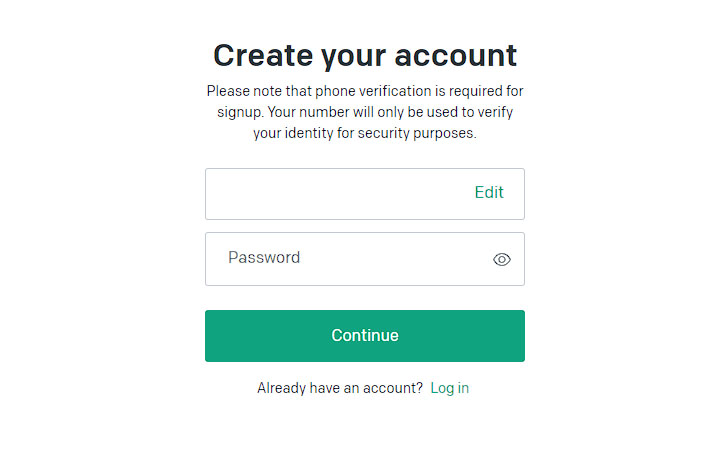Go to login via Log in

coord(449,388)
